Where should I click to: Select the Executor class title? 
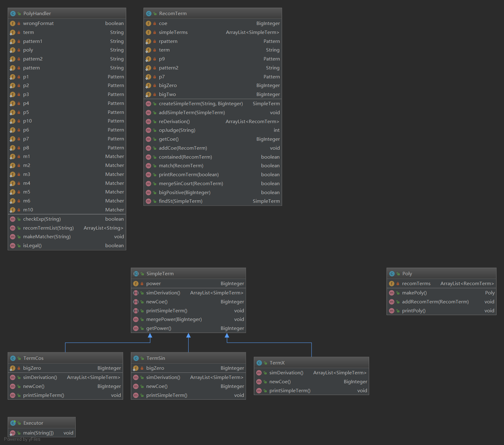[x=33, y=423]
